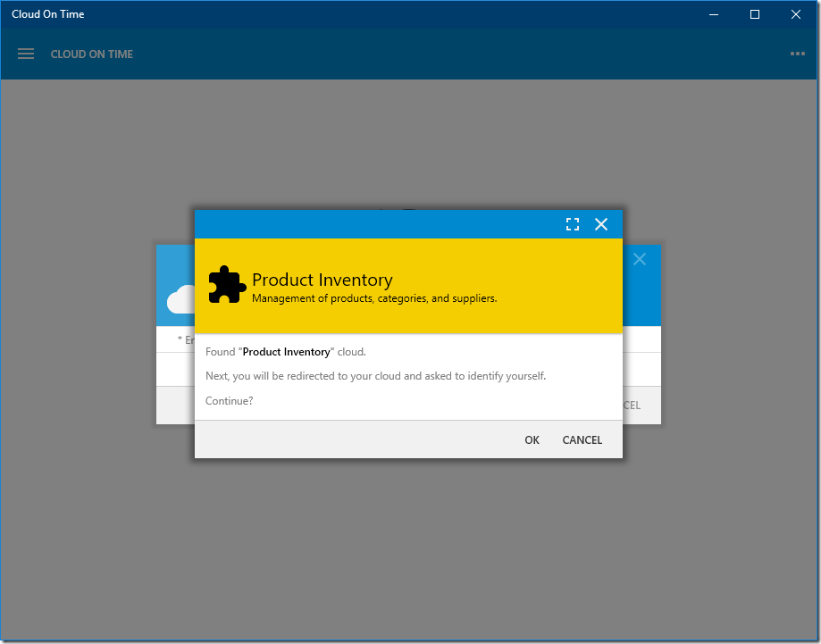Click the 'Continue?' prompt text
The image size is (821, 644).
point(229,401)
